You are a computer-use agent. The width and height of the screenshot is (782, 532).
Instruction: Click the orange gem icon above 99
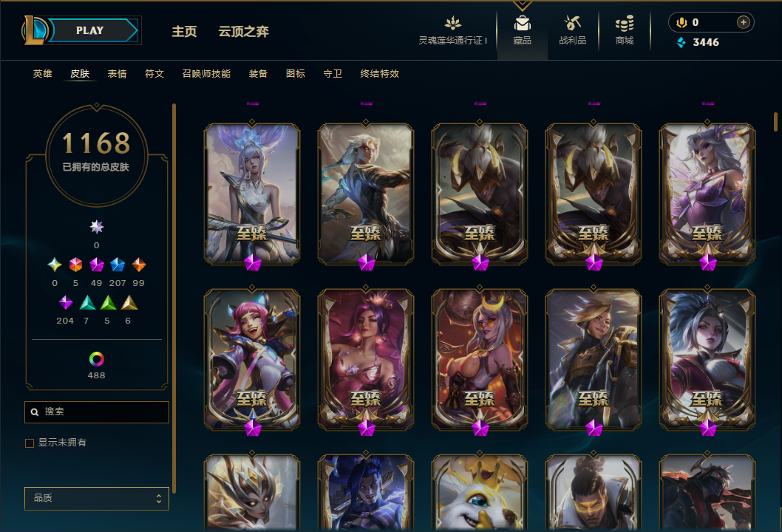click(x=139, y=265)
